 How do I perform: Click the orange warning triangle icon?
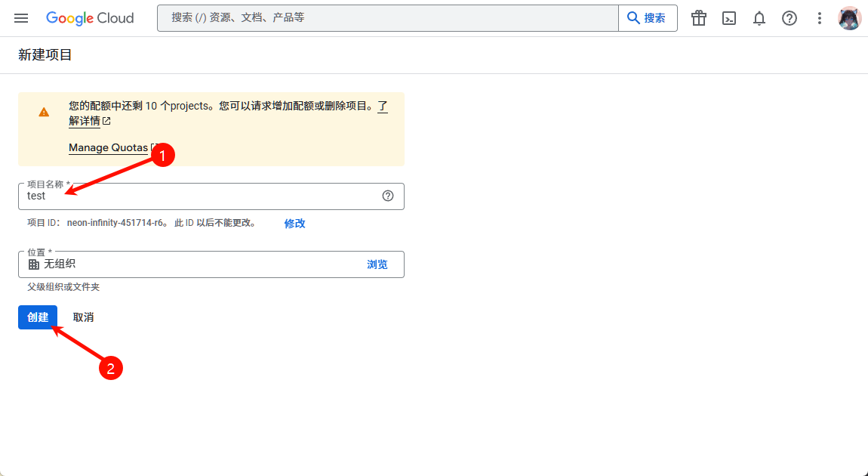coord(44,112)
